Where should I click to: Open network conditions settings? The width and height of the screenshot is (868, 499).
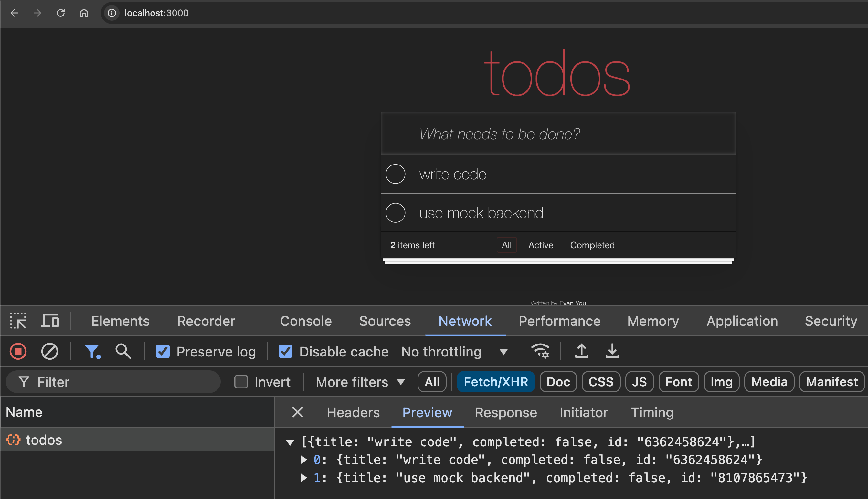pos(540,351)
